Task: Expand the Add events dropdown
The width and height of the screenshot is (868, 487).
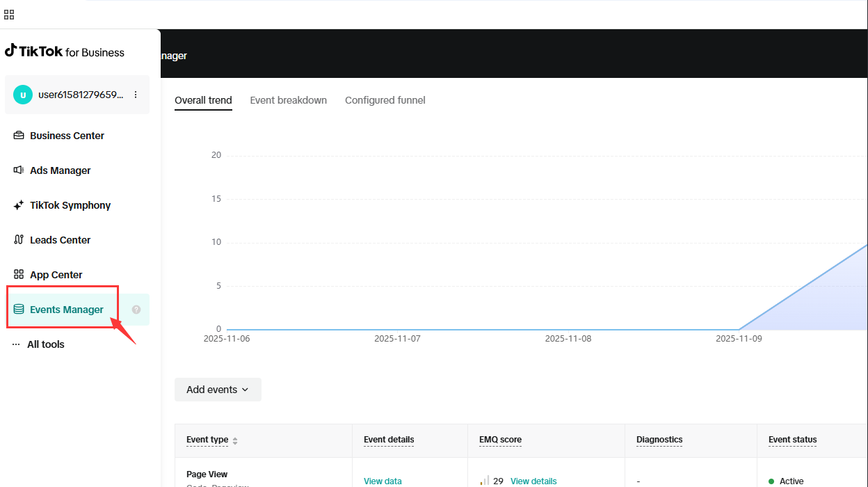Action: coord(218,390)
